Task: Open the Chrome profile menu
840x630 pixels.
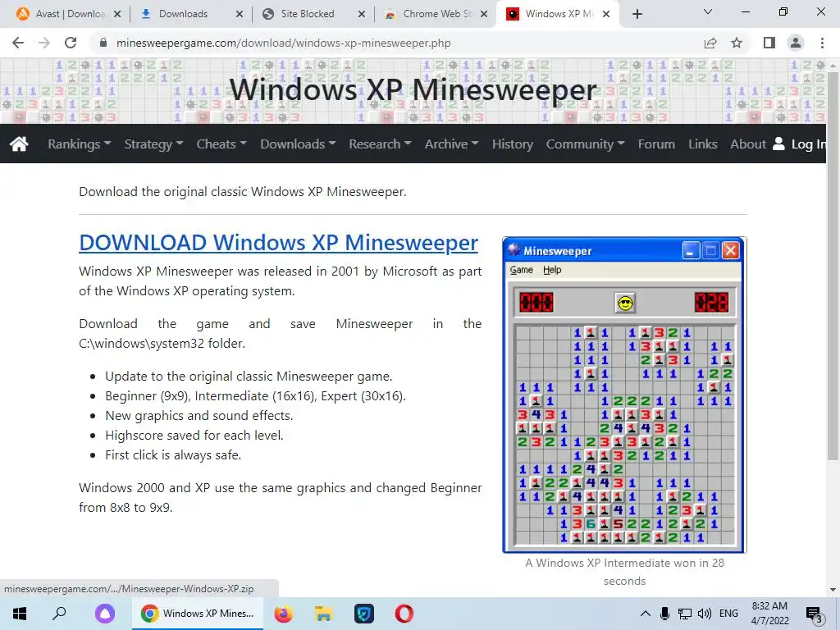Action: point(796,43)
